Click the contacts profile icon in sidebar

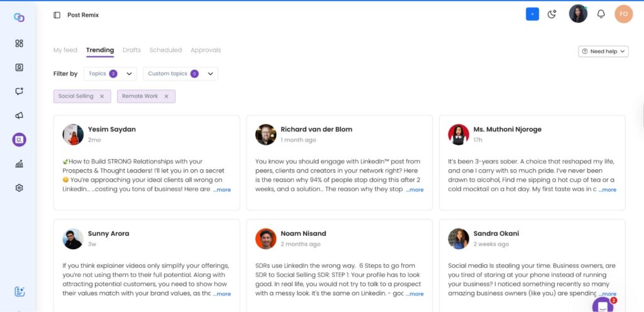coord(19,67)
